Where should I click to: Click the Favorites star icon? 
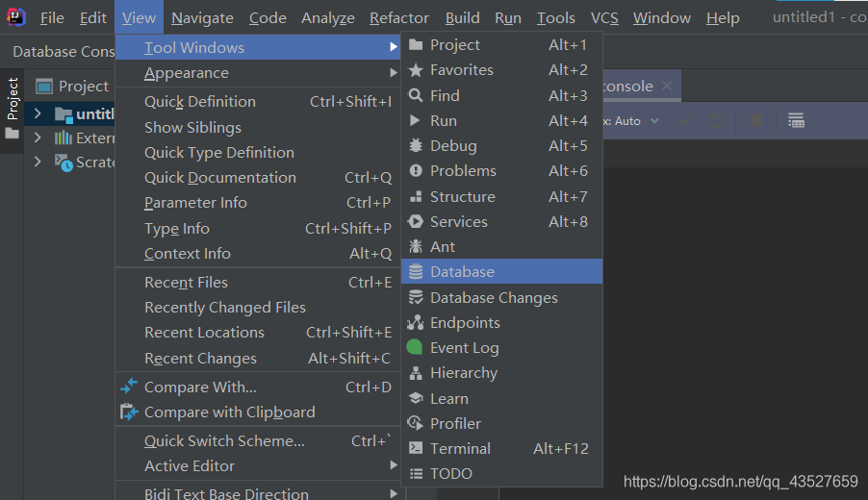point(416,70)
